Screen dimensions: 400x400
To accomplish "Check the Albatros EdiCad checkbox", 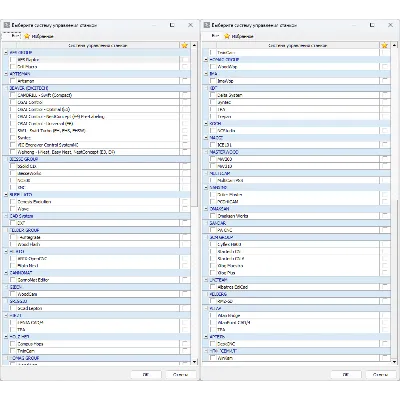I will 213,287.
